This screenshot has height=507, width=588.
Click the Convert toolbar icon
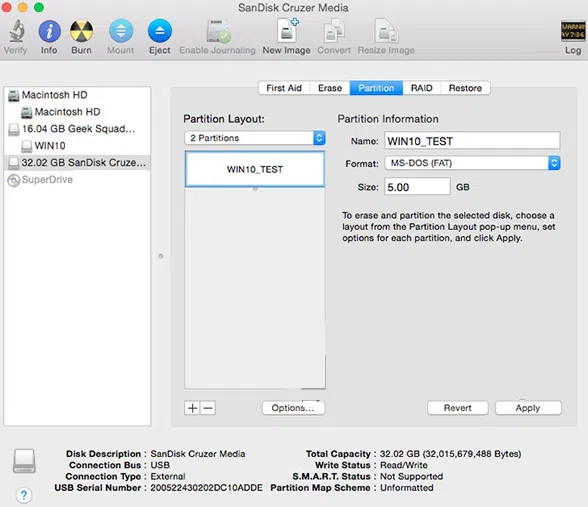334,31
